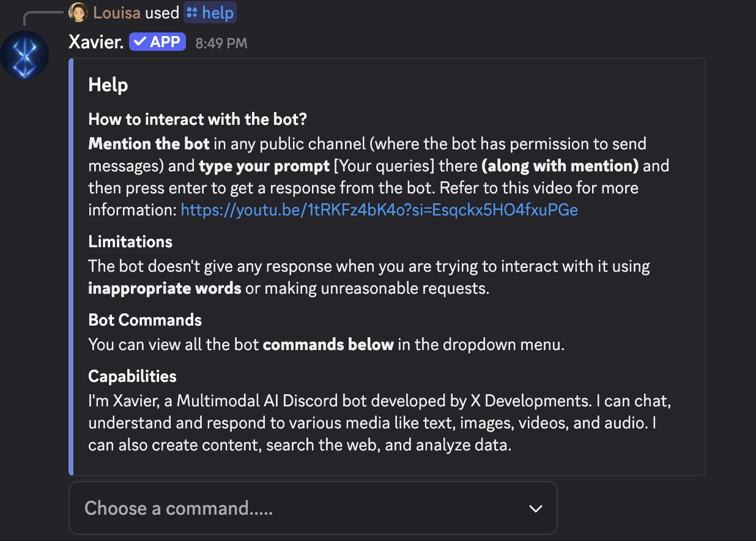This screenshot has width=756, height=541.
Task: Click the 8:49 PM message timestamp
Action: pyautogui.click(x=221, y=43)
